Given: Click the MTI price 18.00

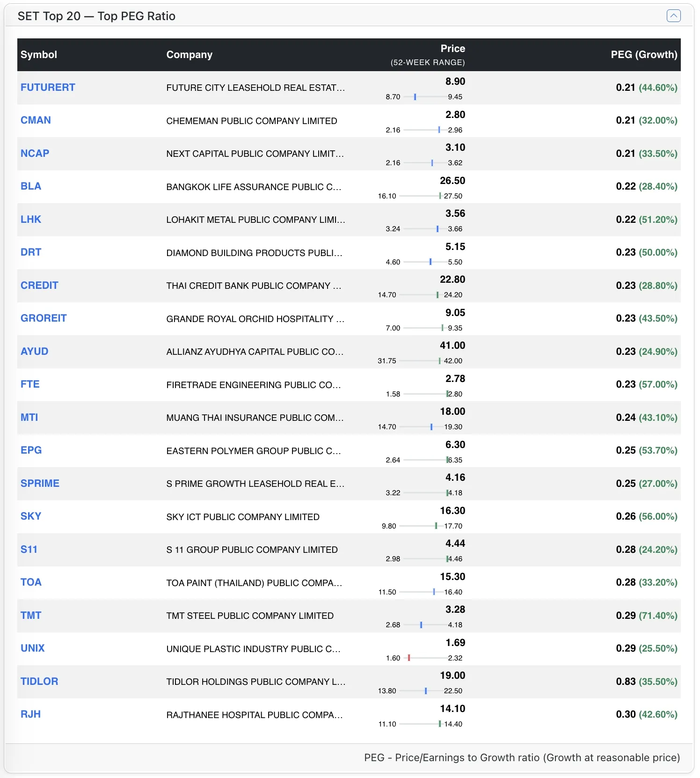Looking at the screenshot, I should coord(452,411).
